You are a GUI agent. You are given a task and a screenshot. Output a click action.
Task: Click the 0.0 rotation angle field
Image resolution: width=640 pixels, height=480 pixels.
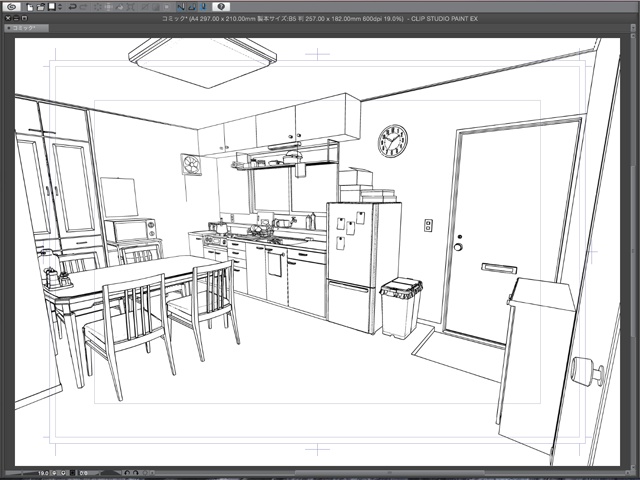coord(83,473)
